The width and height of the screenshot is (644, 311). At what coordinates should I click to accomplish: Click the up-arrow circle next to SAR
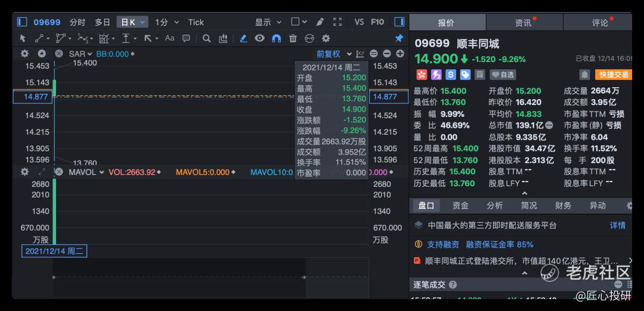[x=42, y=54]
